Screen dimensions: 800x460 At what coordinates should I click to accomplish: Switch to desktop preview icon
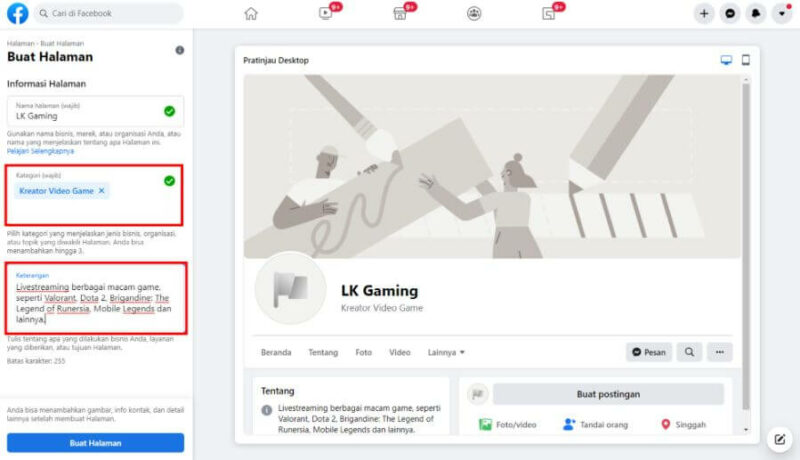[726, 60]
